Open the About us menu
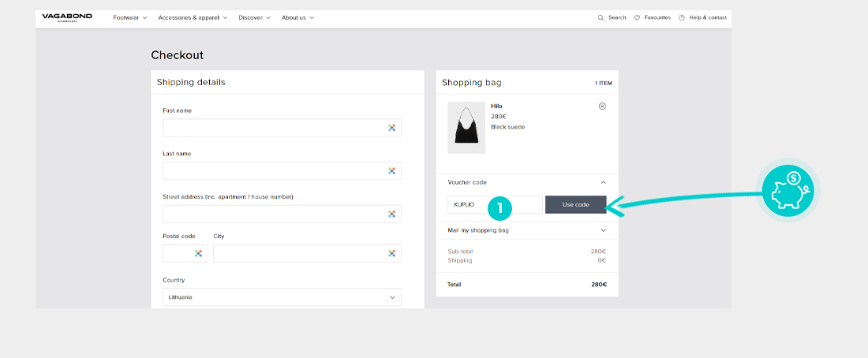Viewport: 868px width, 358px height. [x=297, y=17]
